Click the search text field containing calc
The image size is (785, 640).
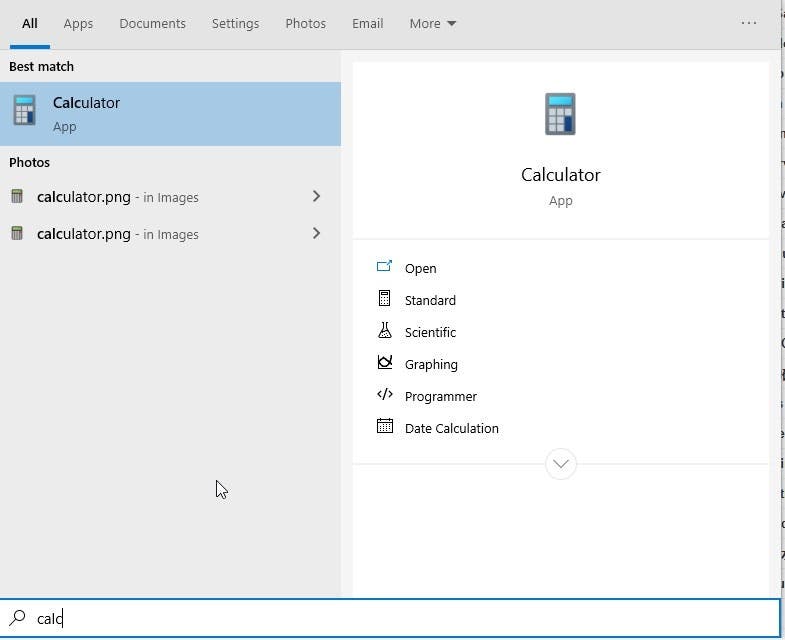(x=400, y=618)
